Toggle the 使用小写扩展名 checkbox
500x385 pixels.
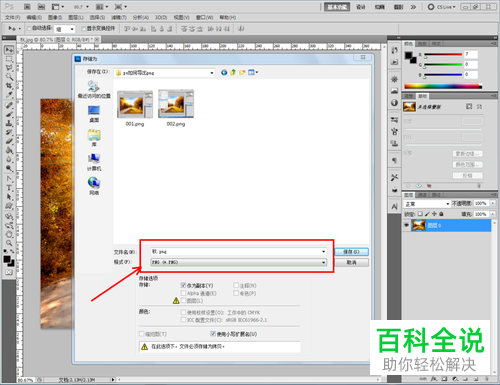tap(213, 334)
